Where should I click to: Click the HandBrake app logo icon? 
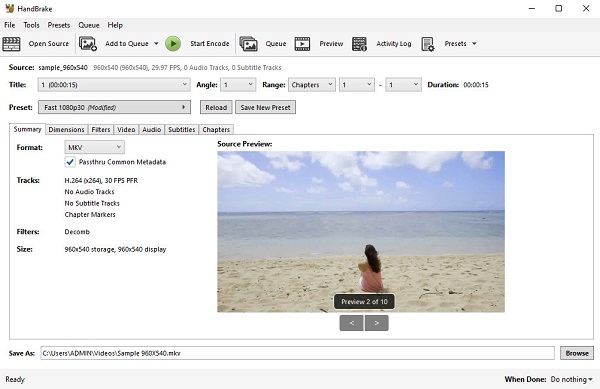(10, 8)
